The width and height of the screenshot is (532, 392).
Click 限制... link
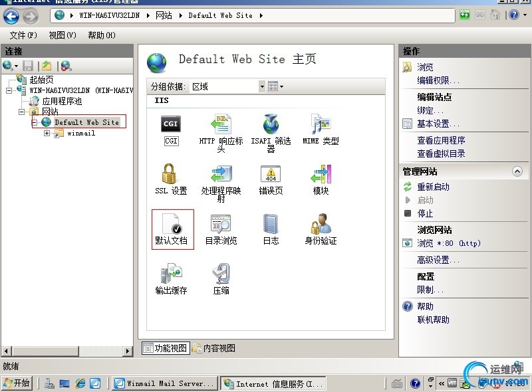tap(430, 290)
